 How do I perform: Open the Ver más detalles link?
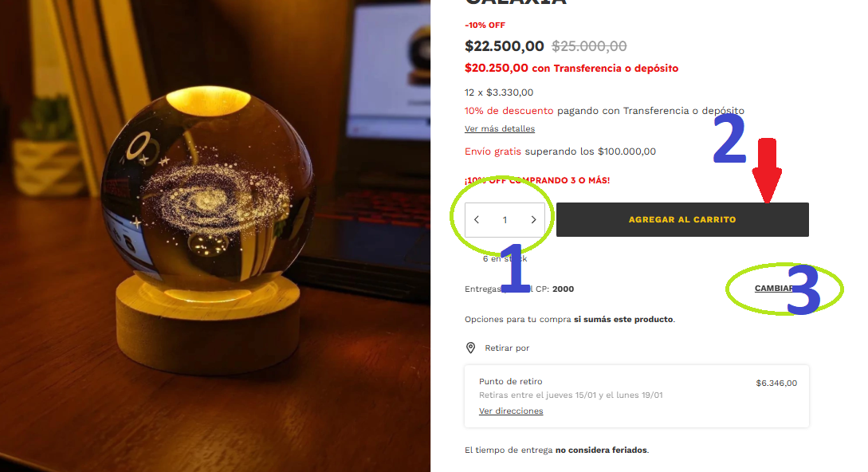click(499, 128)
